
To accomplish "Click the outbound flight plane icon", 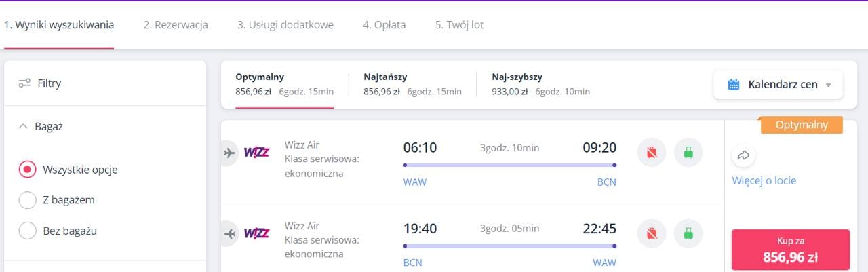I will (230, 153).
